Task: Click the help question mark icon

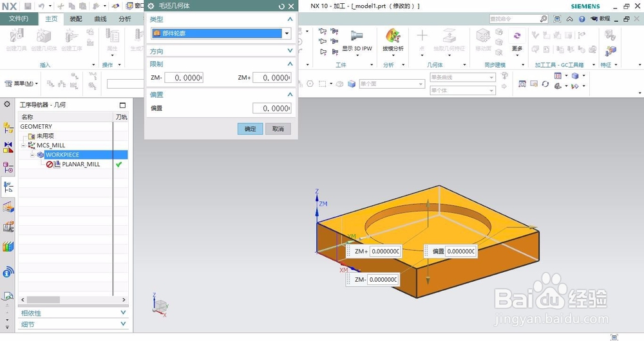Action: pyautogui.click(x=582, y=19)
